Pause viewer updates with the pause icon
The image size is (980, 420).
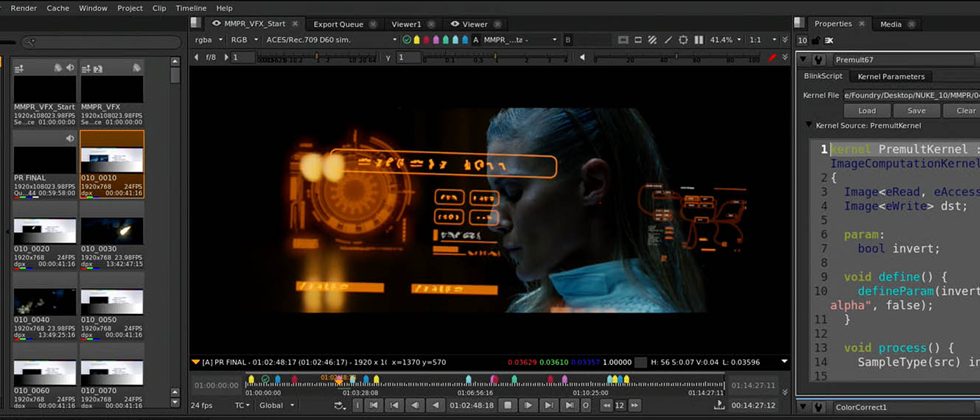699,40
